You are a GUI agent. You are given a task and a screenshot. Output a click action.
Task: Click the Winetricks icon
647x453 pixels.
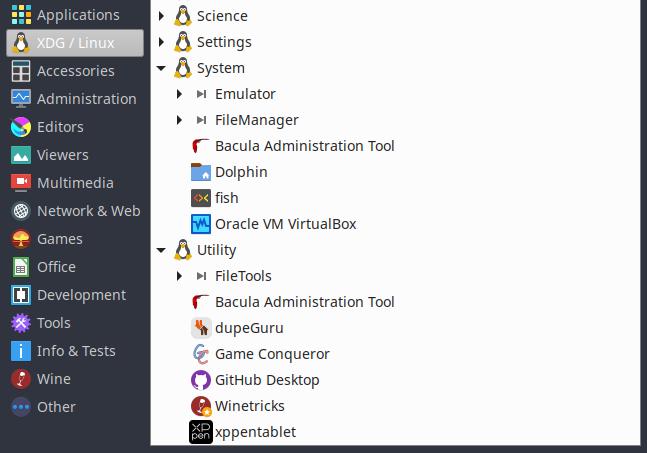pyautogui.click(x=200, y=406)
